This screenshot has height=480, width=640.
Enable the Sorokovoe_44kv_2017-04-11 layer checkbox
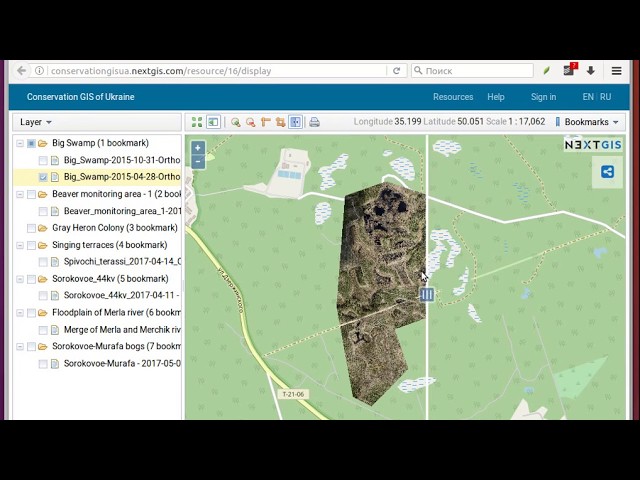click(x=43, y=296)
